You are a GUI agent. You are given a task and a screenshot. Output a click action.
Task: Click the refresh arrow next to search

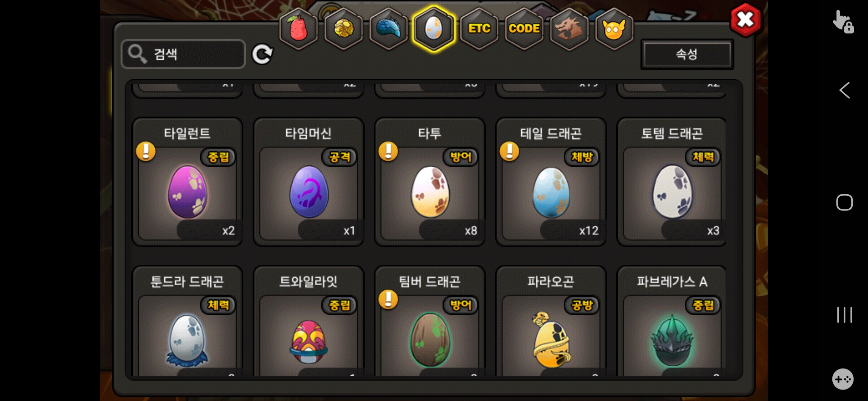coord(262,54)
